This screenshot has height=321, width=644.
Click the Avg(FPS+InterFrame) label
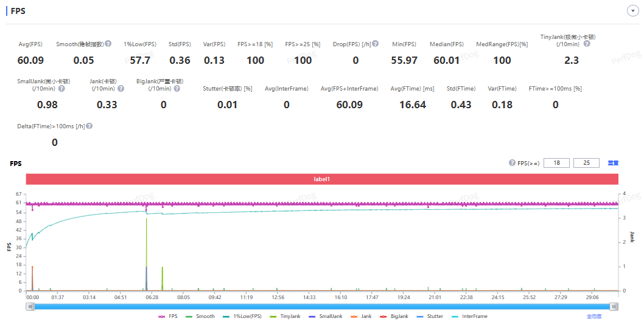coord(349,89)
